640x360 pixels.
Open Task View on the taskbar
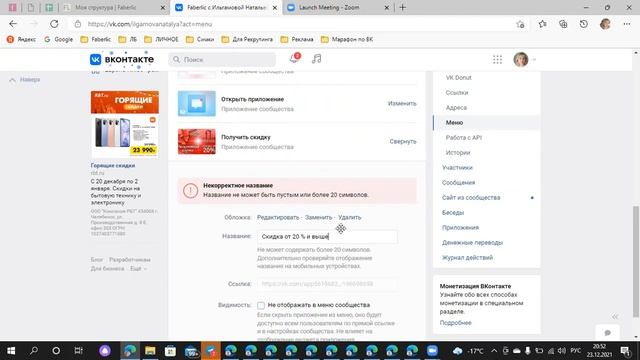[78, 351]
